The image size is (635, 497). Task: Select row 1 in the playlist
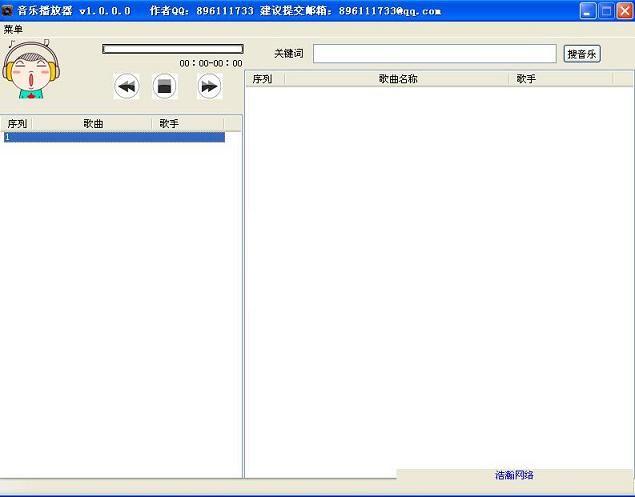tap(112, 137)
